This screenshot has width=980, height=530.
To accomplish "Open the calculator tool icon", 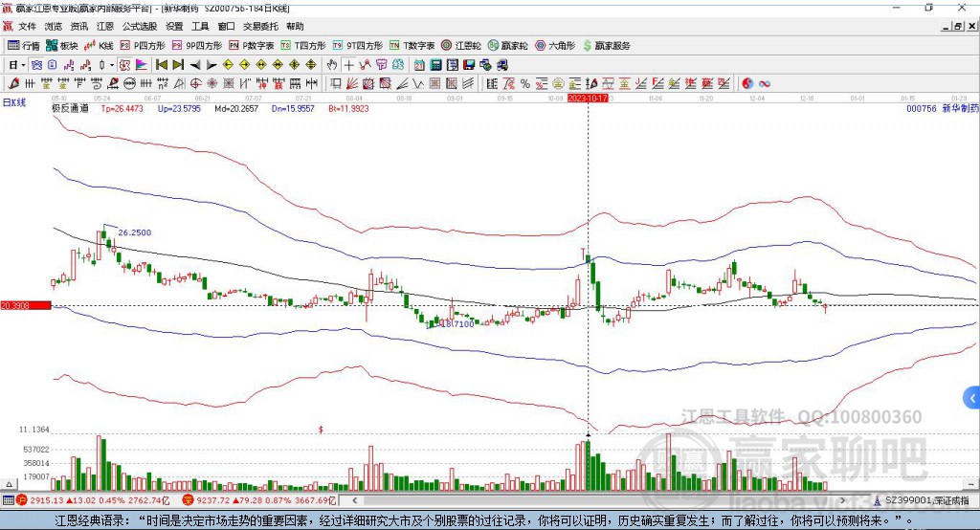I will pyautogui.click(x=436, y=65).
